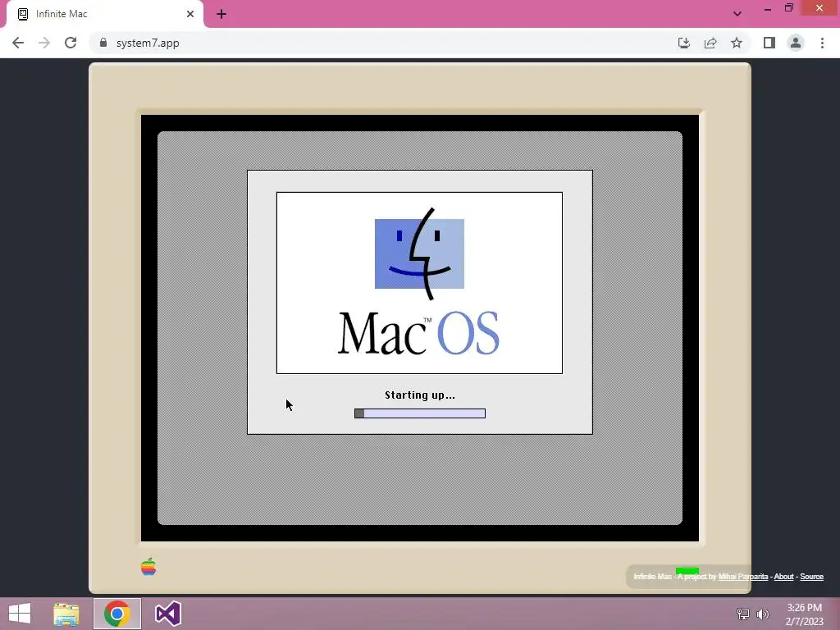Open the Source link
The width and height of the screenshot is (840, 630).
click(811, 577)
